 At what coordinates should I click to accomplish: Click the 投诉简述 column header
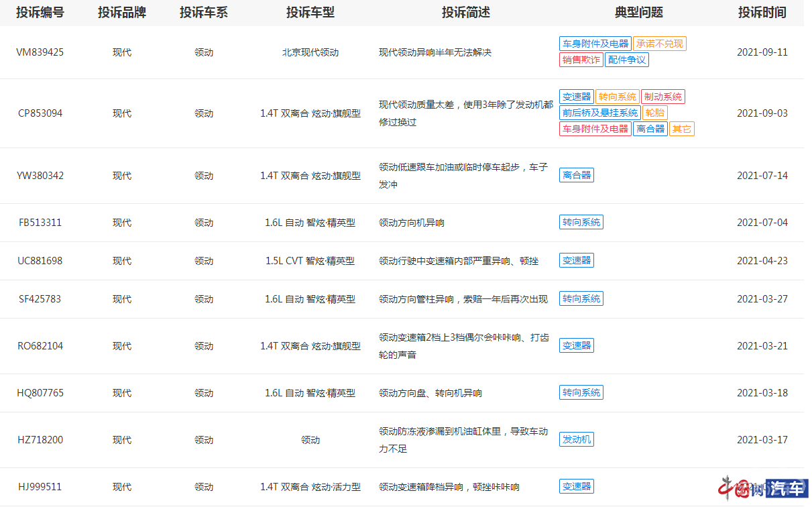[x=466, y=12]
